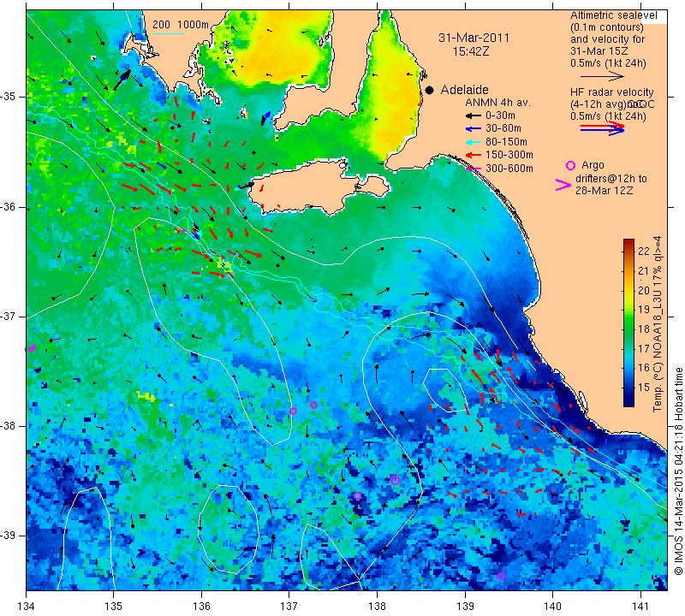Click the black altimetric velocity scale arrow
Viewport: 685px width, 616px height.
coord(603,76)
